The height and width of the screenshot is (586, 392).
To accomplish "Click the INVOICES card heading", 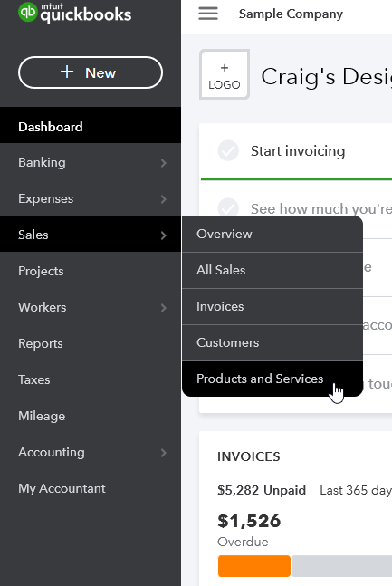I will click(248, 456).
